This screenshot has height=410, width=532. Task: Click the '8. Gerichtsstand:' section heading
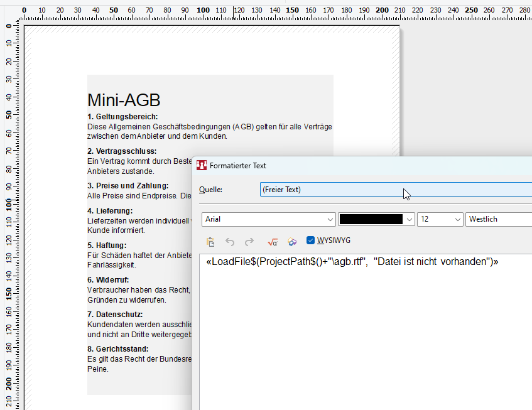click(x=118, y=348)
